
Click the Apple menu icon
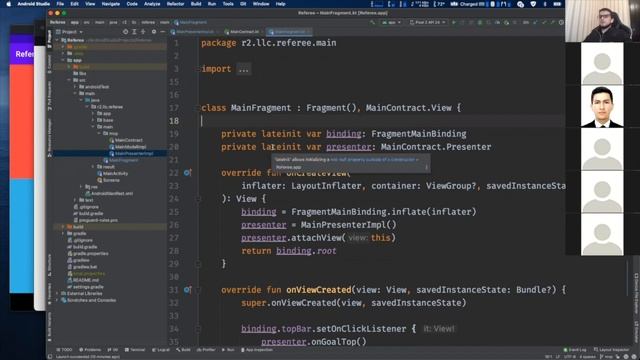(x=9, y=4)
